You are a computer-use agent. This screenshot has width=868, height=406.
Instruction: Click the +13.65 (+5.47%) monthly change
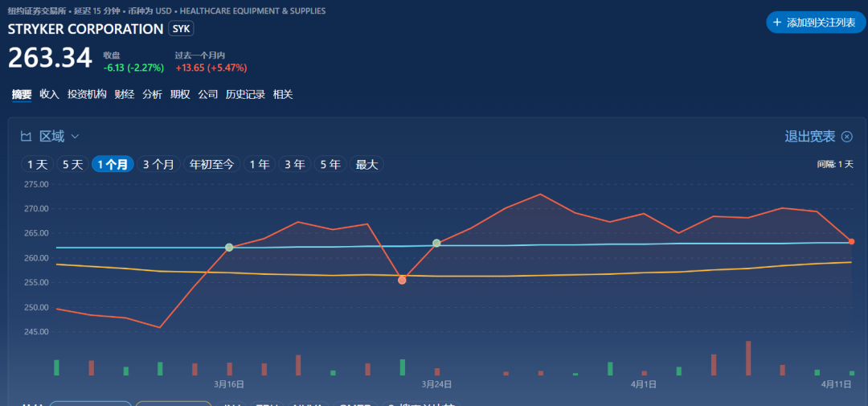point(211,68)
